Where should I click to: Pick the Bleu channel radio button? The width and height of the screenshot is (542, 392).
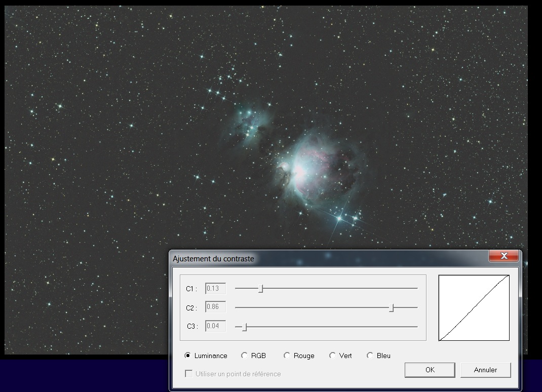point(370,356)
